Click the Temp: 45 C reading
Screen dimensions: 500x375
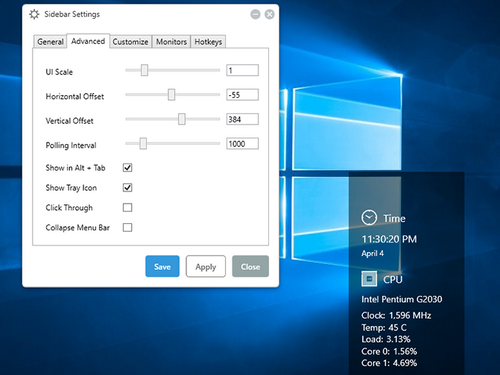click(x=384, y=327)
